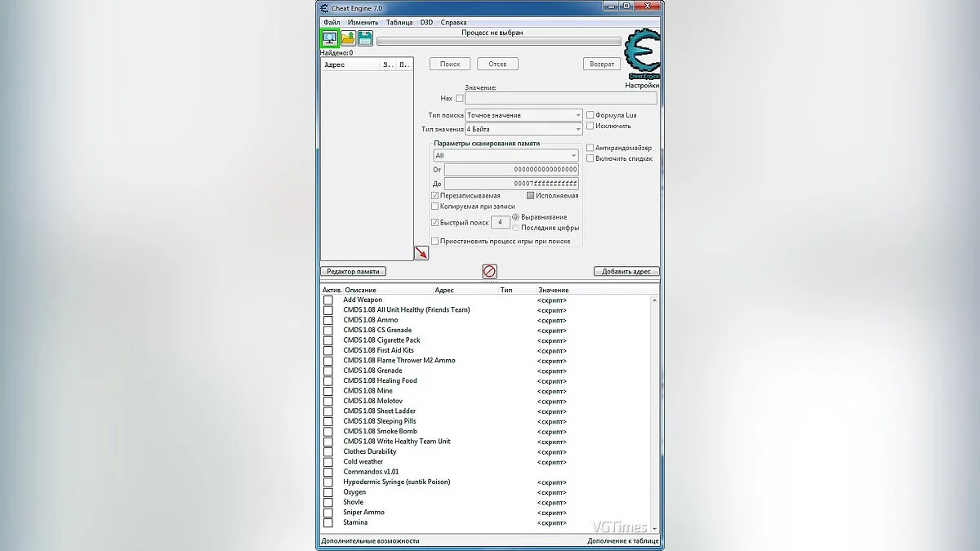Enable Формула Lua checkbox

pos(590,115)
